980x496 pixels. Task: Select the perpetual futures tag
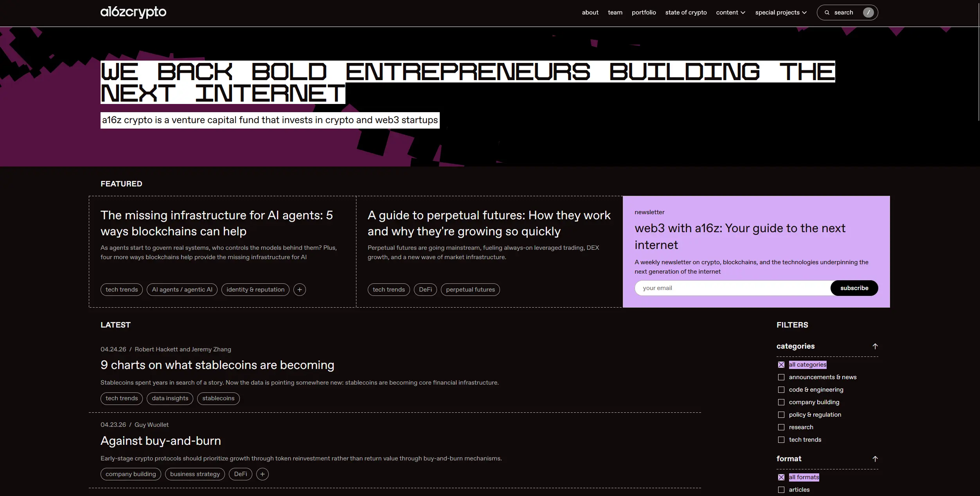click(x=470, y=290)
